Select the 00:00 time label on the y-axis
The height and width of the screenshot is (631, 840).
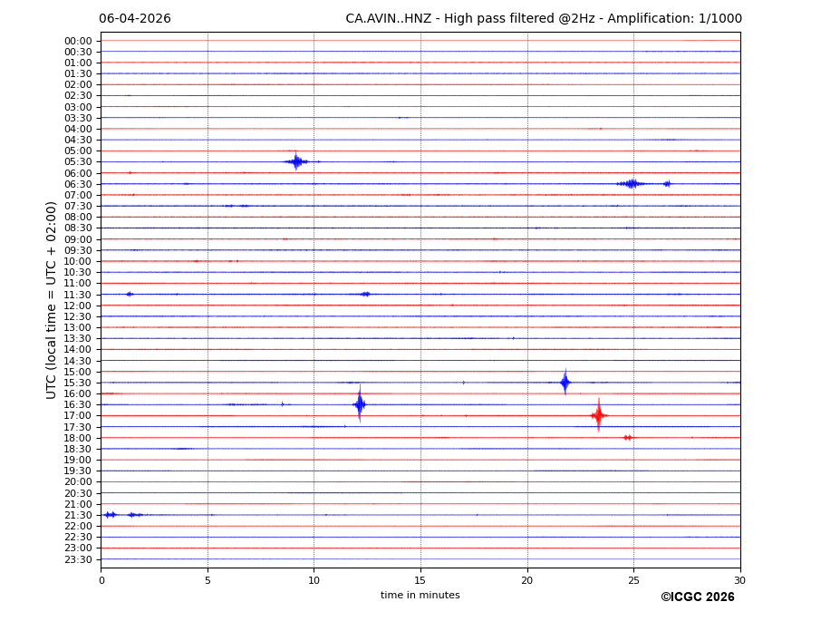pyautogui.click(x=78, y=41)
